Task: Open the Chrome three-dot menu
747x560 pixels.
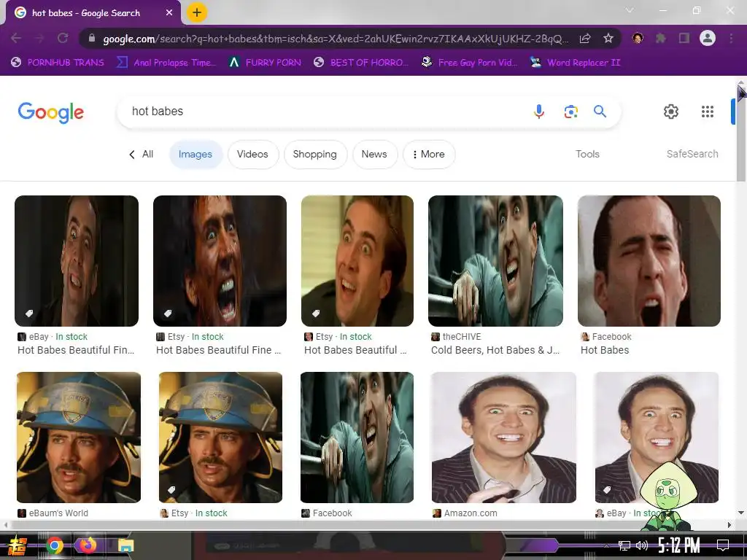Action: [731, 38]
